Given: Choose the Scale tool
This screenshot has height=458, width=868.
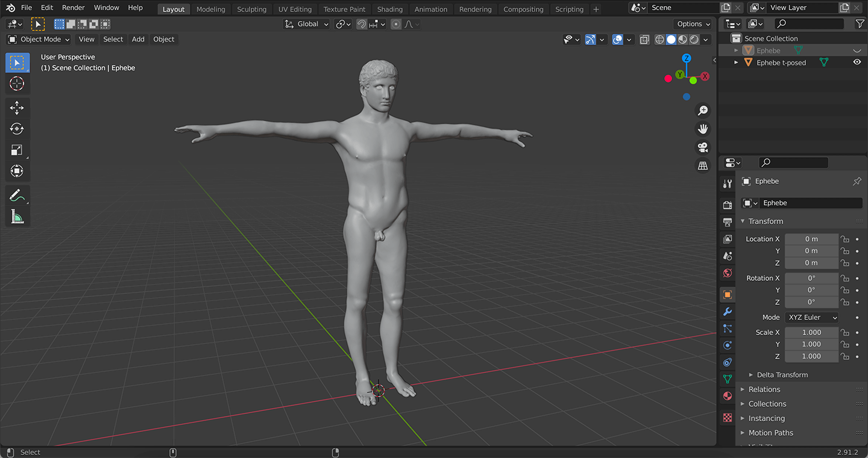Looking at the screenshot, I should (17, 150).
